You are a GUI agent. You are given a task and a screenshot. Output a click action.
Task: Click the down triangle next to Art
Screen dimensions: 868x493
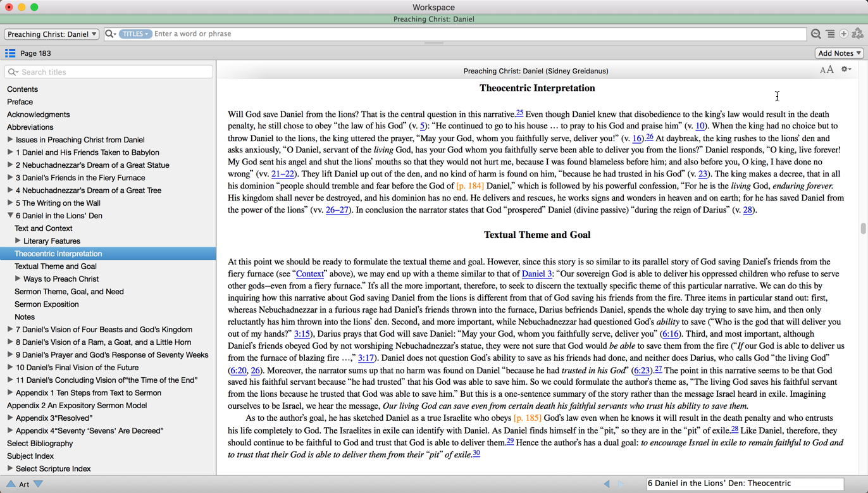tap(39, 484)
